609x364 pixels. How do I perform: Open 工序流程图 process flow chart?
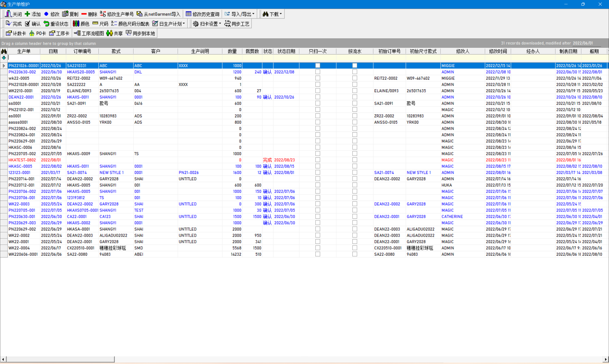click(x=89, y=33)
